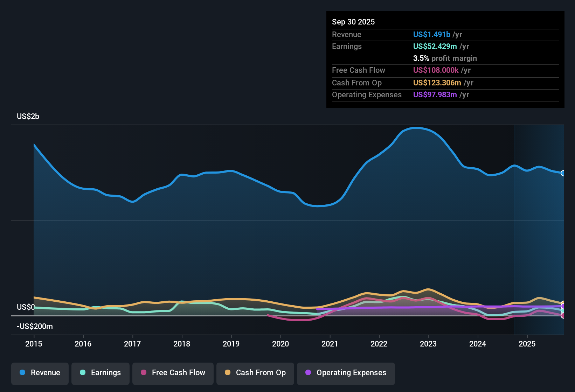Click the US$2b axis gridline label
The image size is (575, 392).
tap(28, 116)
